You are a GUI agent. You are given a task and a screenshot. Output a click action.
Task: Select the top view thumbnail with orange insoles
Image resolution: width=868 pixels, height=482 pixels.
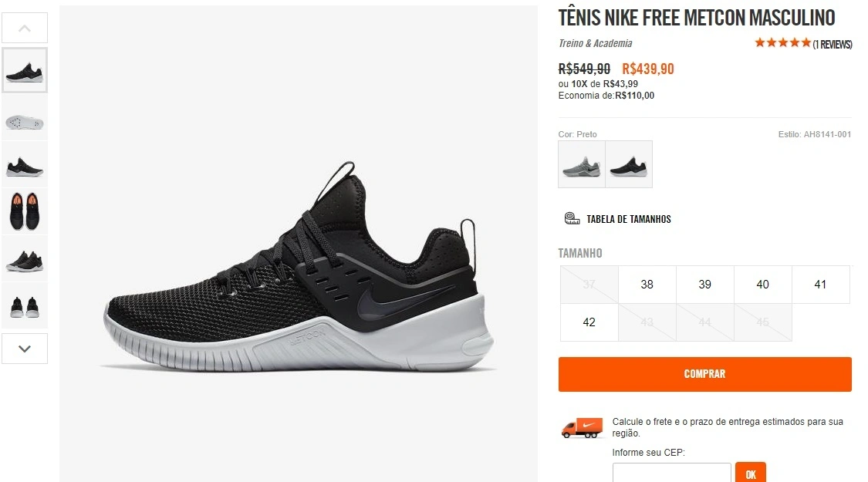[25, 209]
